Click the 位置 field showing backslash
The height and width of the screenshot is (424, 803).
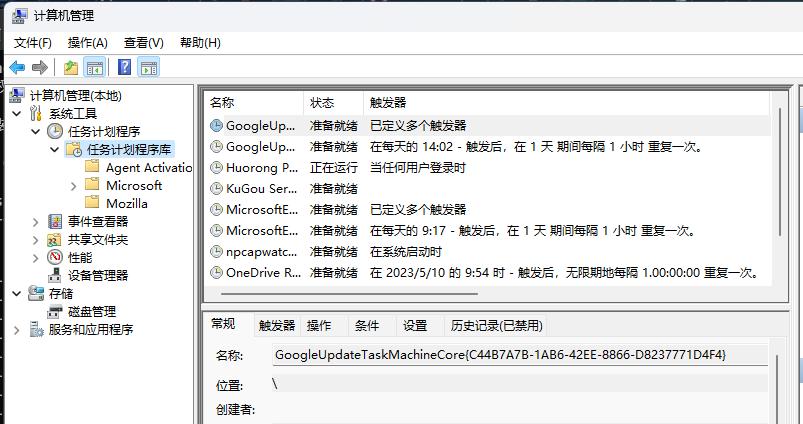pyautogui.click(x=520, y=384)
